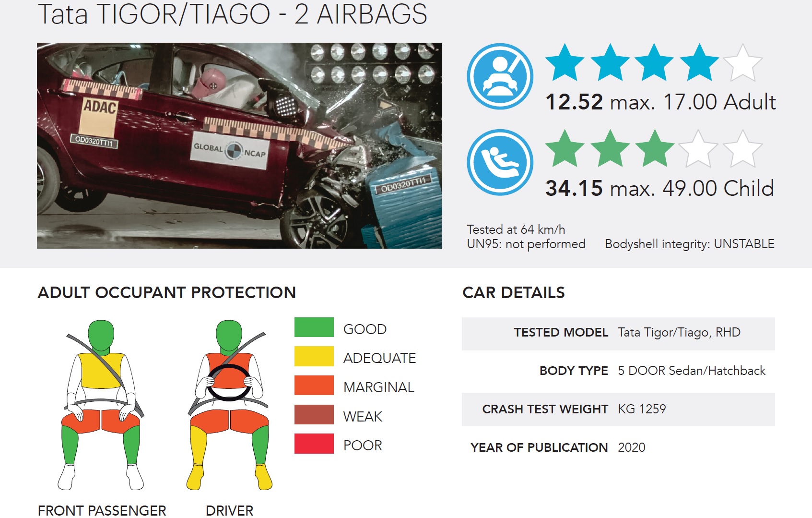Click the Global NCAP logo on car door
The width and height of the screenshot is (812, 518).
click(x=230, y=150)
